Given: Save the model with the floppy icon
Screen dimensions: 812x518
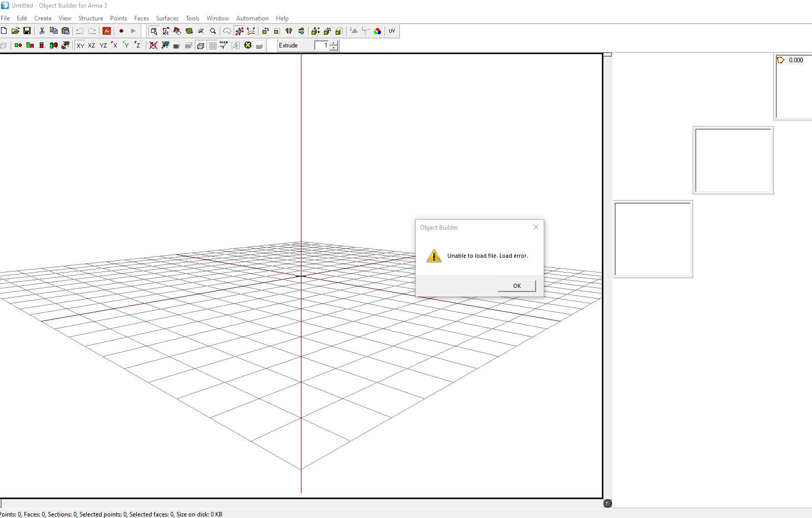Looking at the screenshot, I should tap(27, 31).
